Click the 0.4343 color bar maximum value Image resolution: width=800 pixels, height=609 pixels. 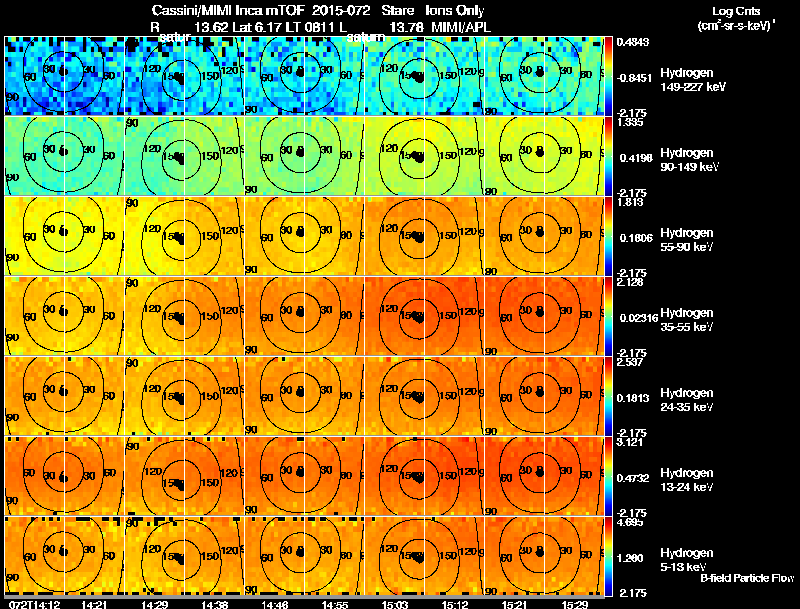point(632,42)
